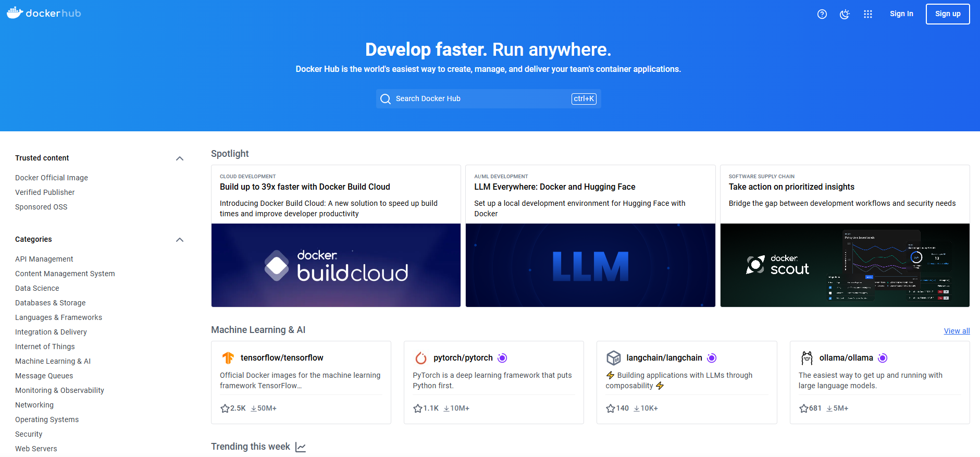Click the Sign up button
This screenshot has height=457, width=980.
click(x=948, y=14)
